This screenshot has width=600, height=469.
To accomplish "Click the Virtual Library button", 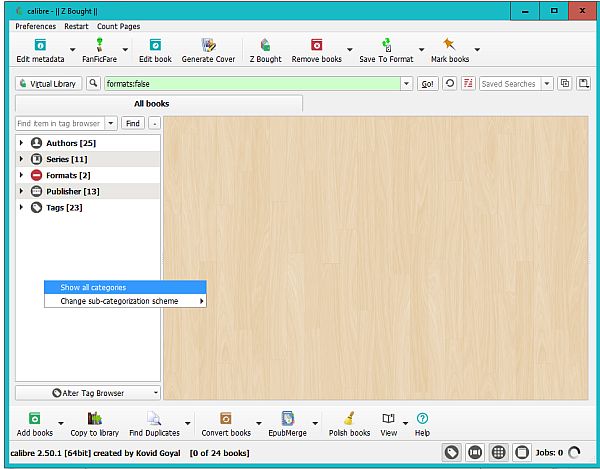I will [x=49, y=83].
